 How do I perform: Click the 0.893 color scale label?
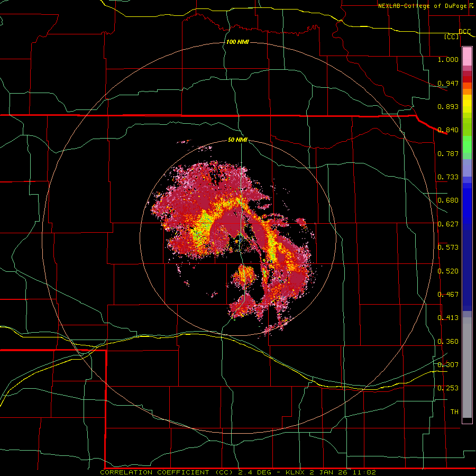(448, 106)
